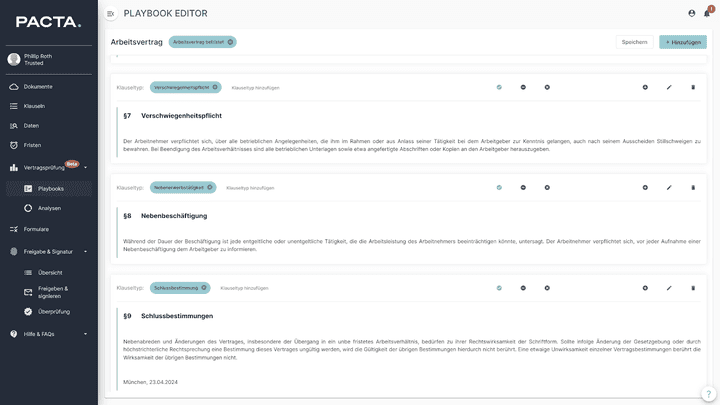The image size is (720, 405).
Task: Collapse the Freigabe & Signatur section
Action: pos(86,251)
